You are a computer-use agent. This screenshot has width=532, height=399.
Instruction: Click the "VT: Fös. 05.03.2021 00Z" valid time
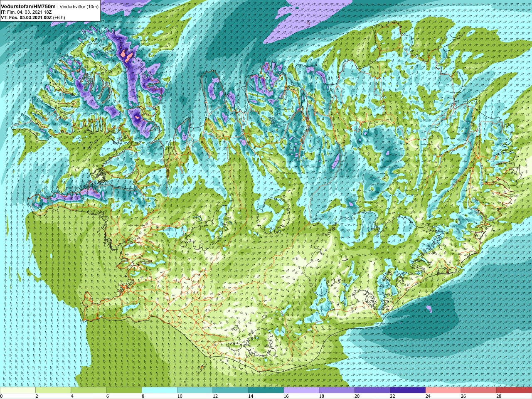(x=26, y=17)
